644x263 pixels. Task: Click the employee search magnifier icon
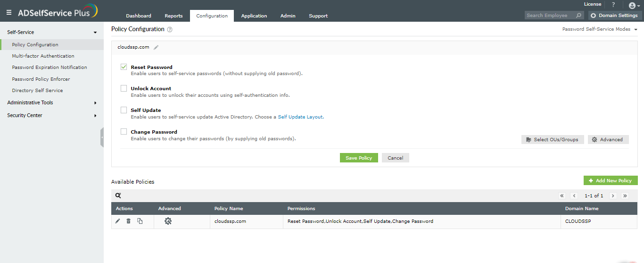tap(579, 16)
